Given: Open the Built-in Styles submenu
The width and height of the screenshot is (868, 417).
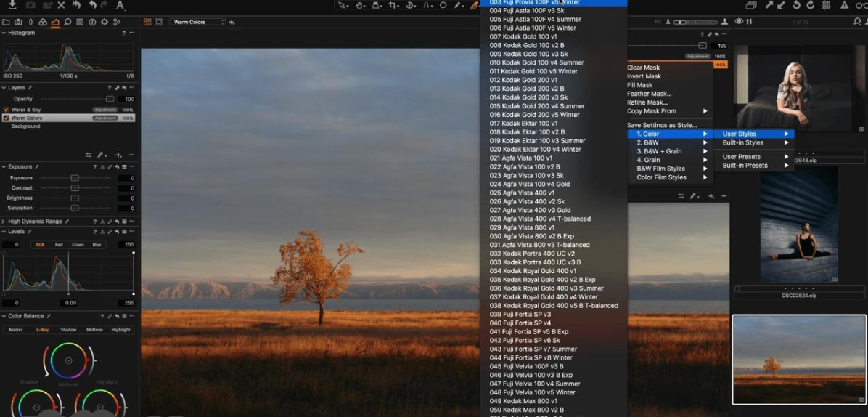Looking at the screenshot, I should coord(754,143).
